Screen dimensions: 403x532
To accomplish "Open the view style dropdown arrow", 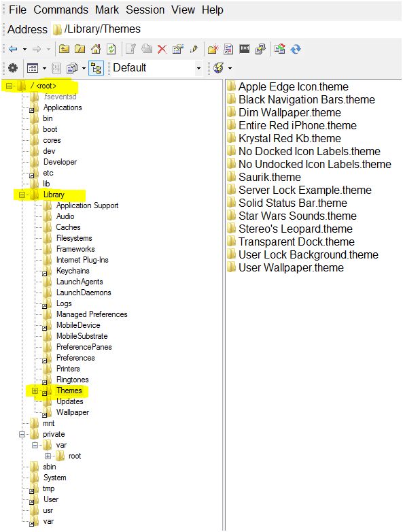I will [44, 69].
